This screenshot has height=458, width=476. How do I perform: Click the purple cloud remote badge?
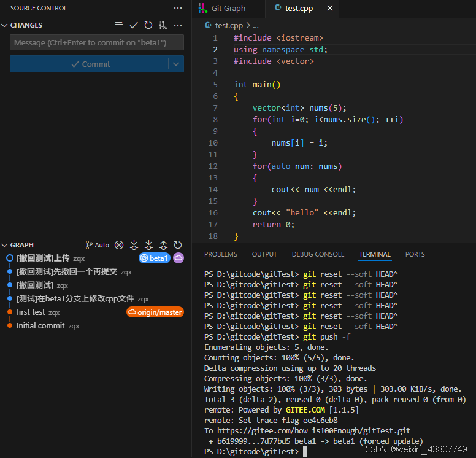tap(178, 258)
